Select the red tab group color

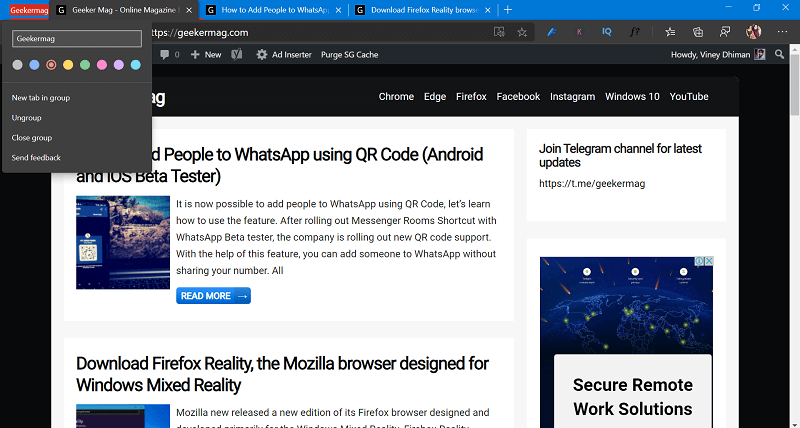tap(51, 65)
